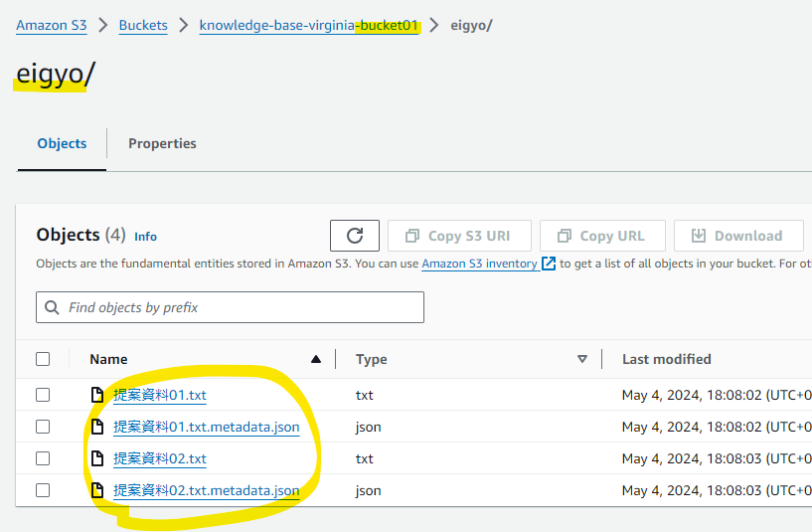Sort by Name using the ascending arrow

click(316, 359)
